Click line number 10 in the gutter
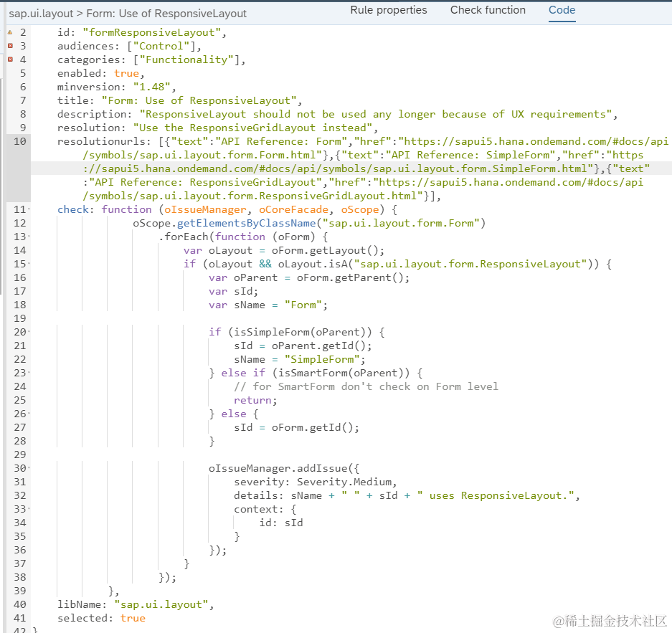Screen dimensions: 672x633 coord(19,141)
